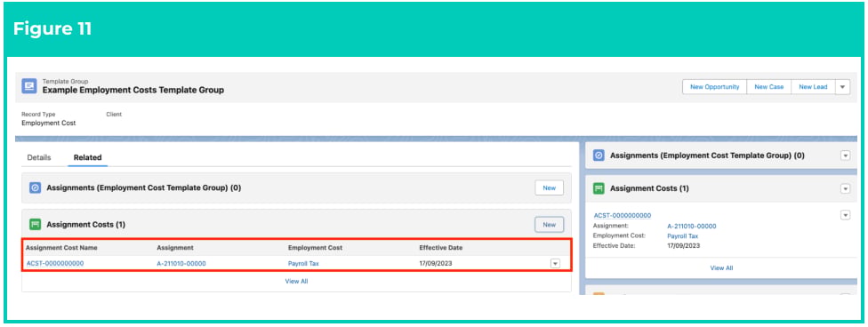This screenshot has height=327, width=868.
Task: Click the Assignment Costs (1) heading in the sidebar
Action: (649, 188)
